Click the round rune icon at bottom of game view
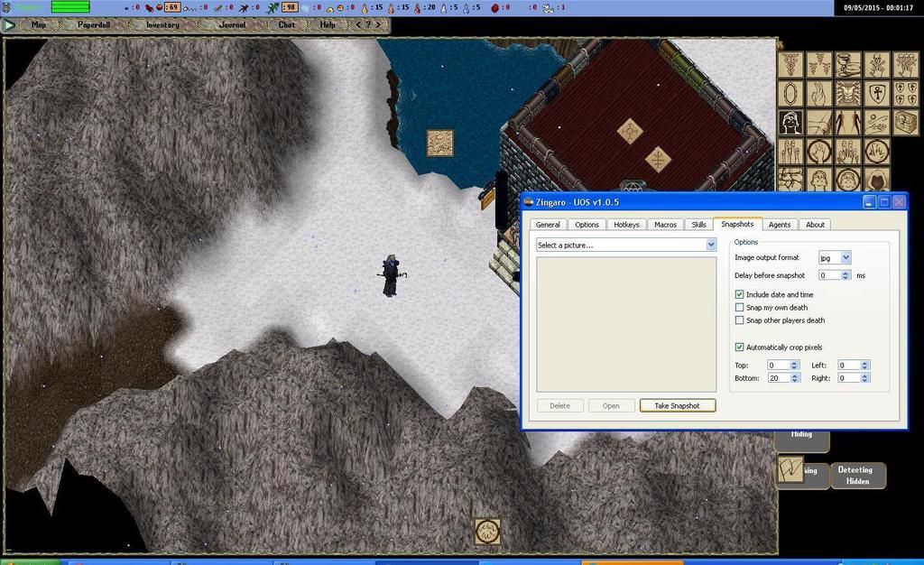 coord(487,531)
